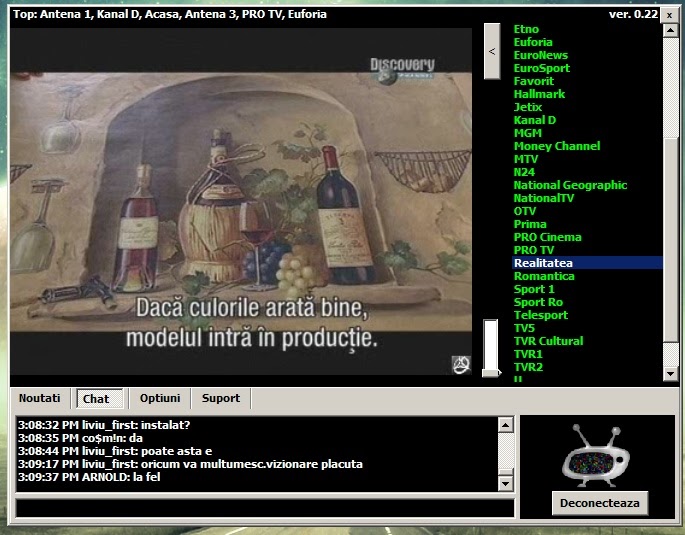Click the highlighted Realitatea channel

[587, 263]
